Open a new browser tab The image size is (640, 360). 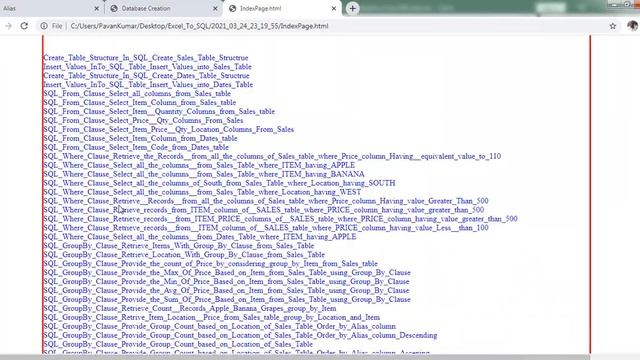point(352,8)
